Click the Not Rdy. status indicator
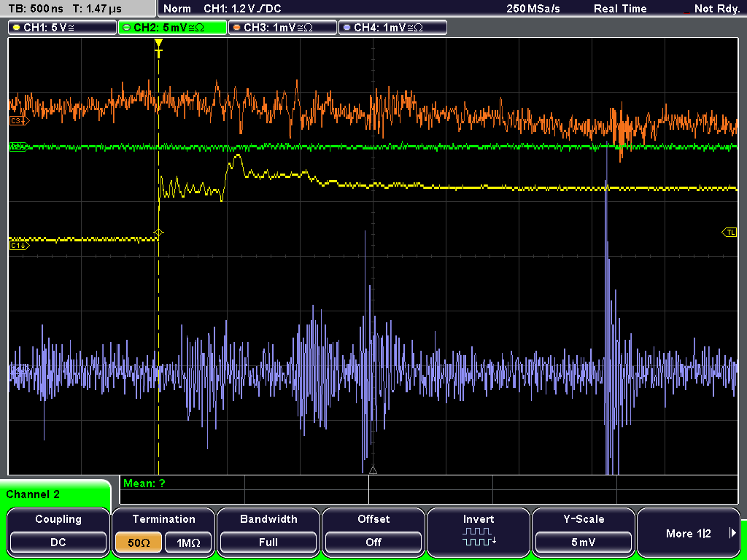747x560 pixels. [x=716, y=9]
